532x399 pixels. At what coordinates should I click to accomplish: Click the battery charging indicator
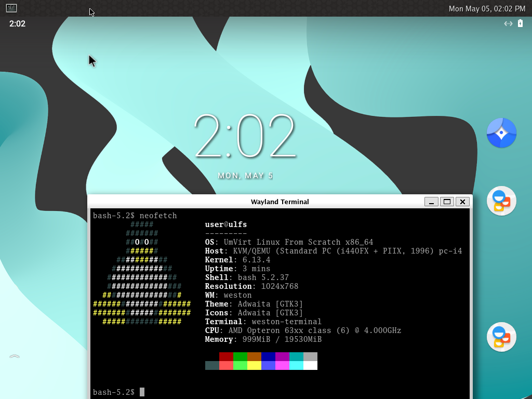pos(520,23)
